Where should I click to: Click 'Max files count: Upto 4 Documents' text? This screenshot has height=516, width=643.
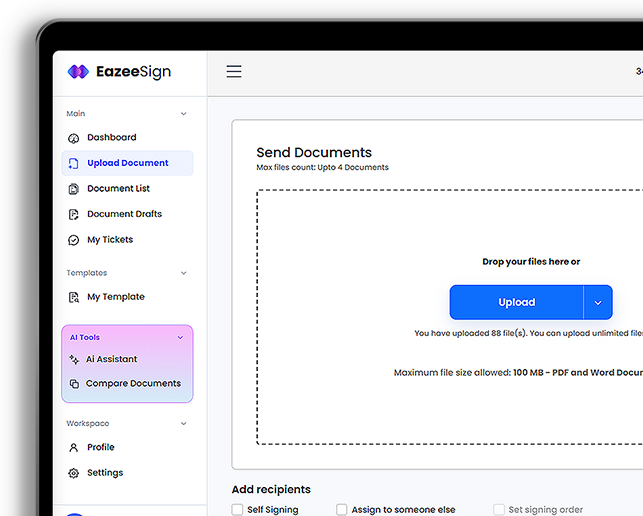pos(322,167)
